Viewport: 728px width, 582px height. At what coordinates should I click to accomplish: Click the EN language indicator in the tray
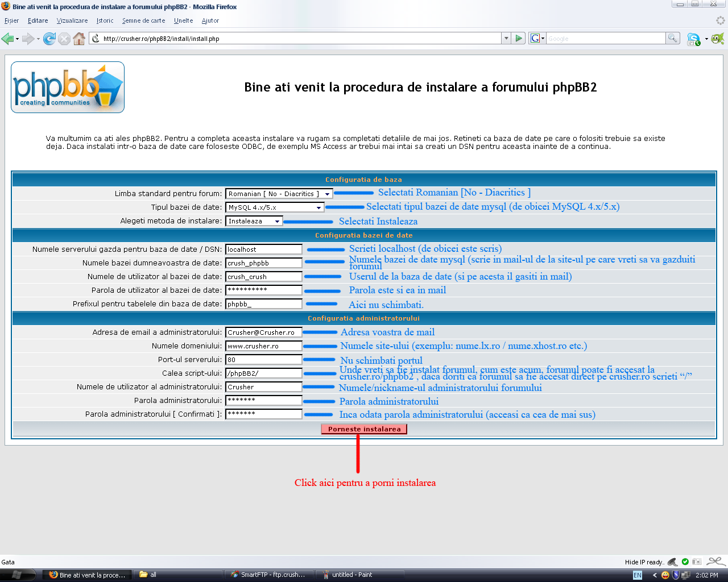[x=638, y=575]
